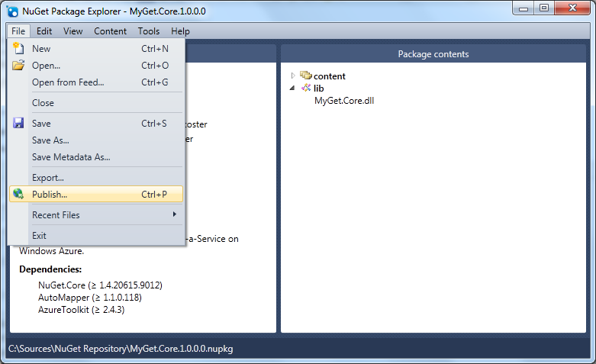This screenshot has height=364, width=596.
Task: Open the Recent Files entry
Action: click(x=96, y=214)
